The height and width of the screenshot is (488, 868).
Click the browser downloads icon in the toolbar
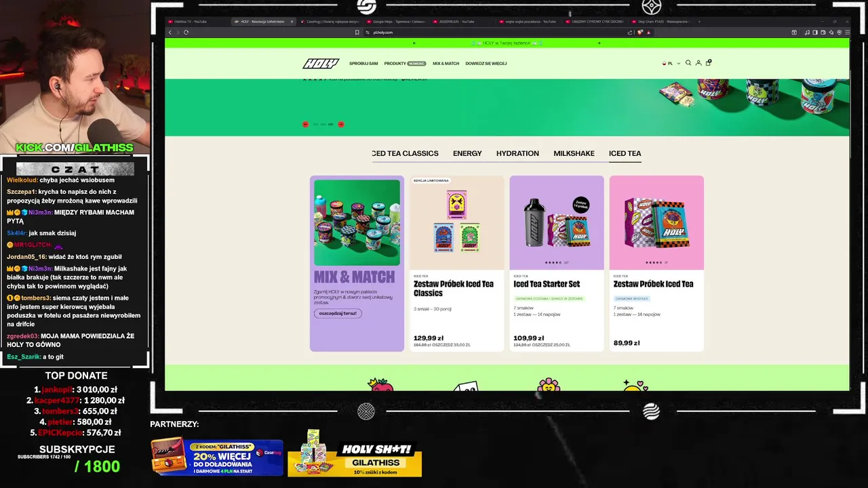tap(794, 33)
